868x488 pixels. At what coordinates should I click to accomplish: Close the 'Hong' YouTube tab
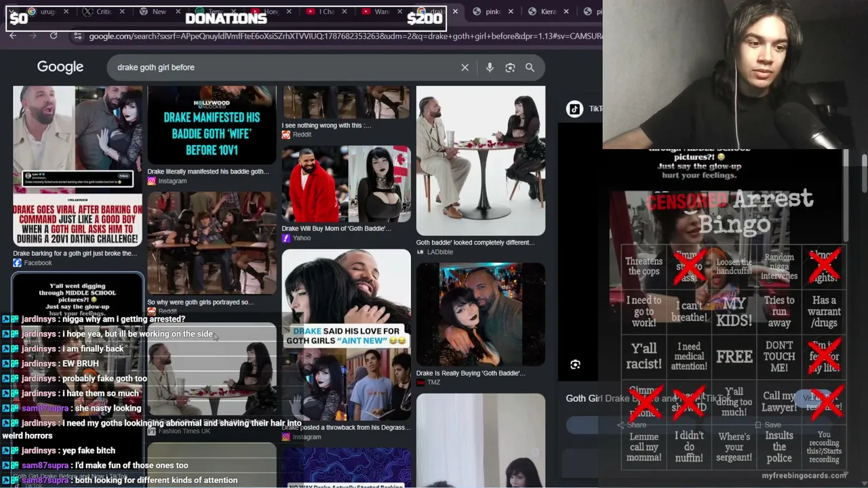[289, 12]
